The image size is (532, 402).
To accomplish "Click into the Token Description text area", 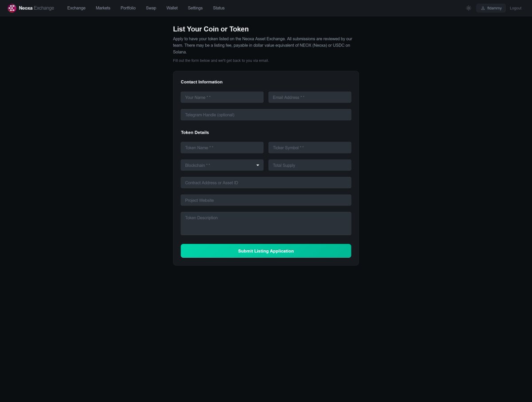I will pos(266,223).
